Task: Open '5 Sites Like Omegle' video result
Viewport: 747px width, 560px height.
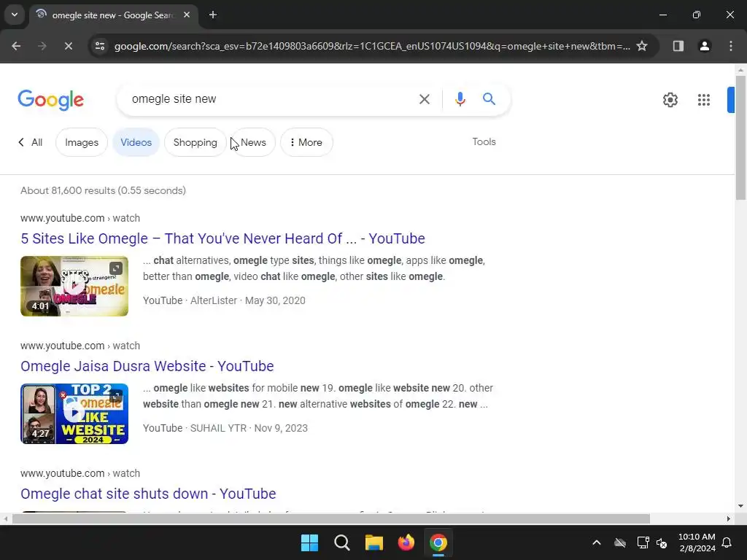Action: tap(222, 238)
